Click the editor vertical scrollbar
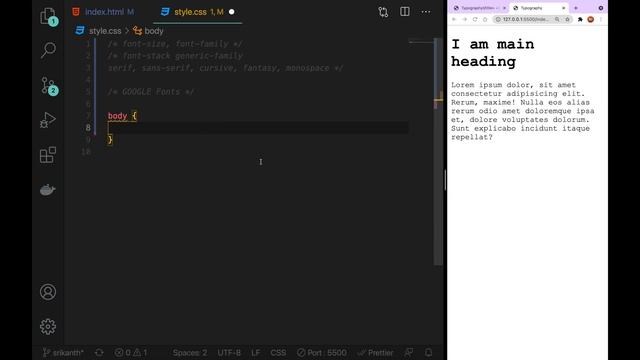The image size is (640, 360). [x=438, y=151]
